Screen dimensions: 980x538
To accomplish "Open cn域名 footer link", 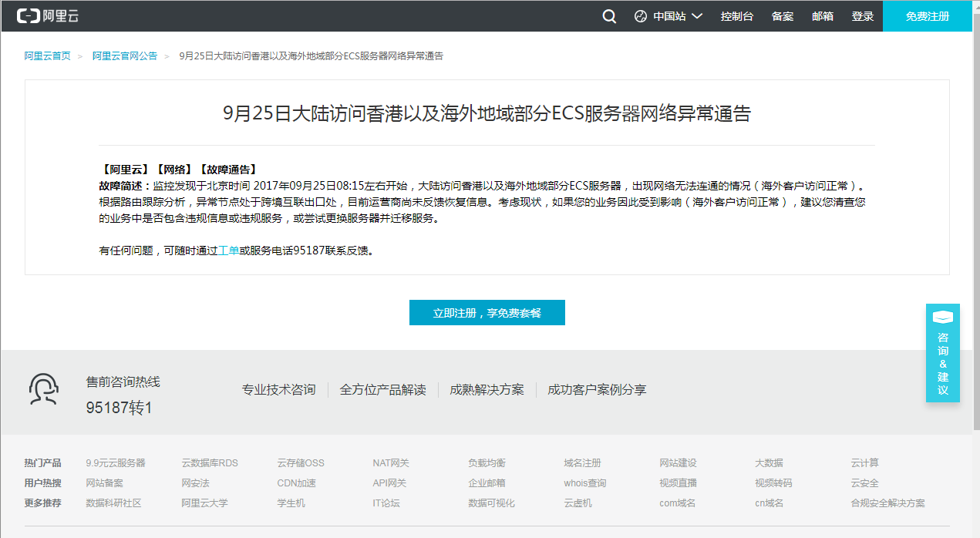I will point(769,503).
